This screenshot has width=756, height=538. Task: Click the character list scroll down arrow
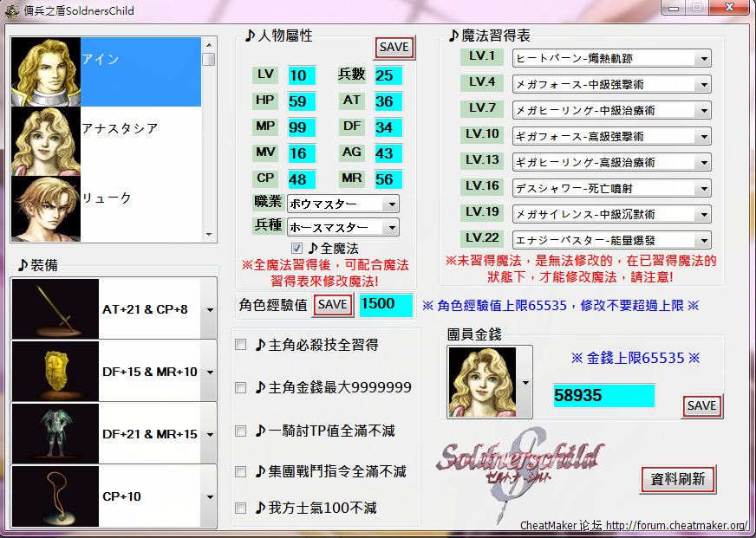208,234
